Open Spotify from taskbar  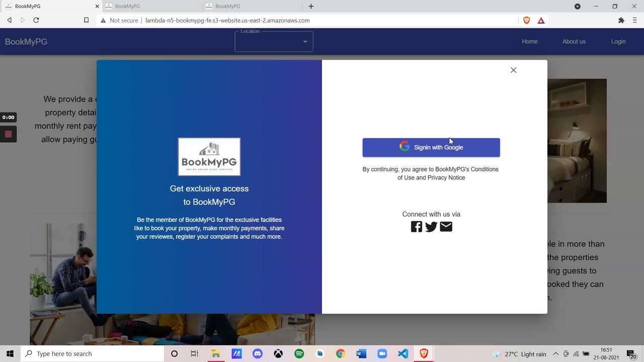[299, 353]
